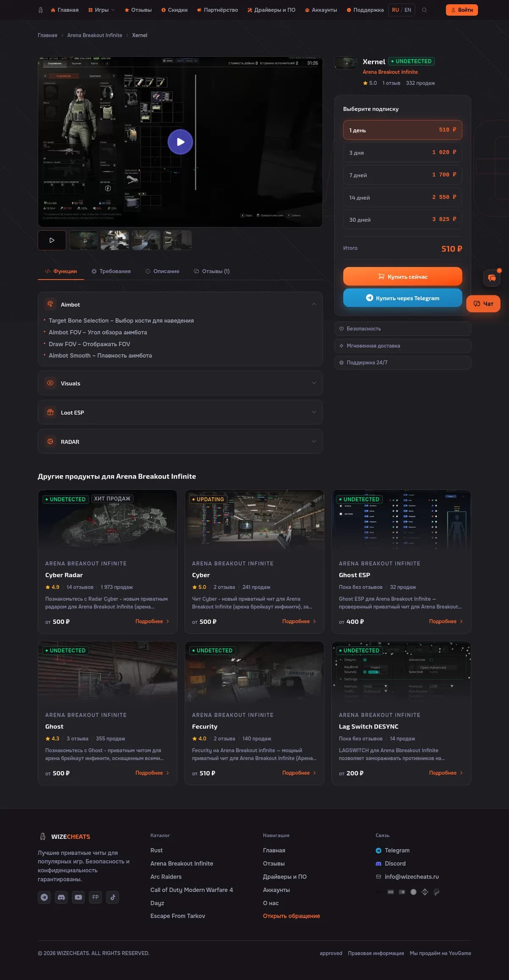Image resolution: width=509 pixels, height=980 pixels.
Task: Select the 3 дня subscription option
Action: click(x=403, y=152)
